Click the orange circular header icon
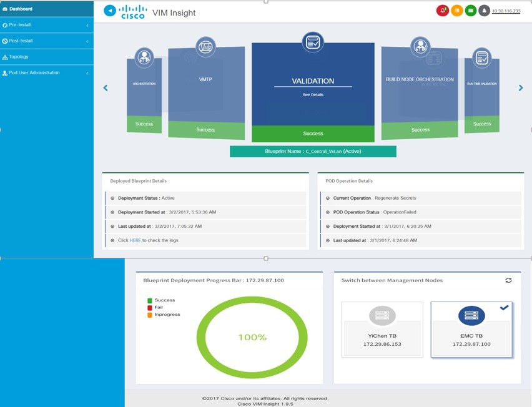 click(456, 11)
